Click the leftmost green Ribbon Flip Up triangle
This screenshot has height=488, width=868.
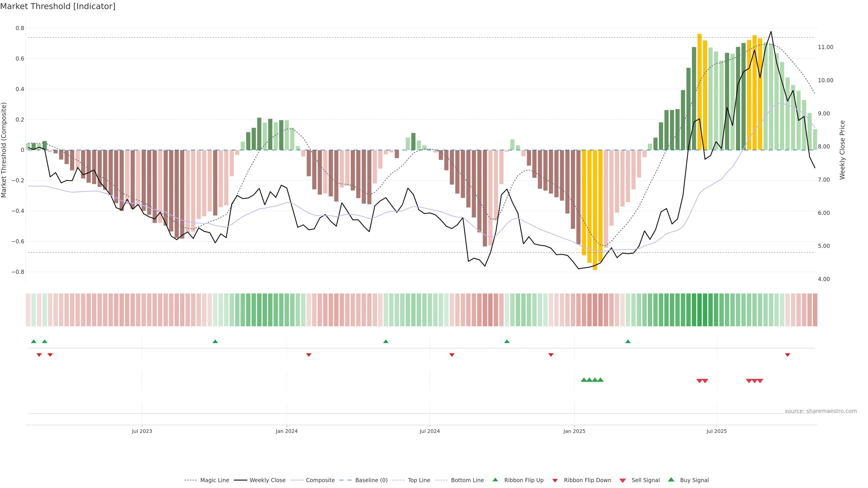(x=34, y=342)
